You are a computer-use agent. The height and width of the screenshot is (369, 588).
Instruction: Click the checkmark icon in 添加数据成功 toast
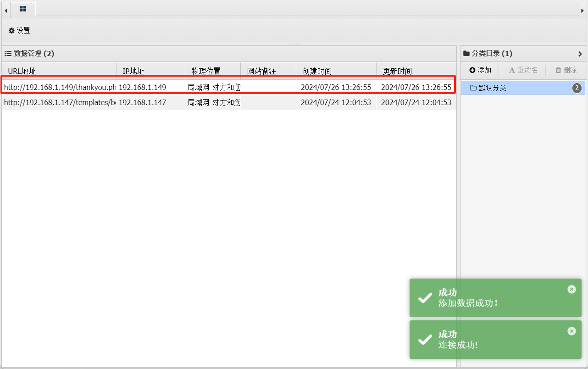[x=425, y=298]
